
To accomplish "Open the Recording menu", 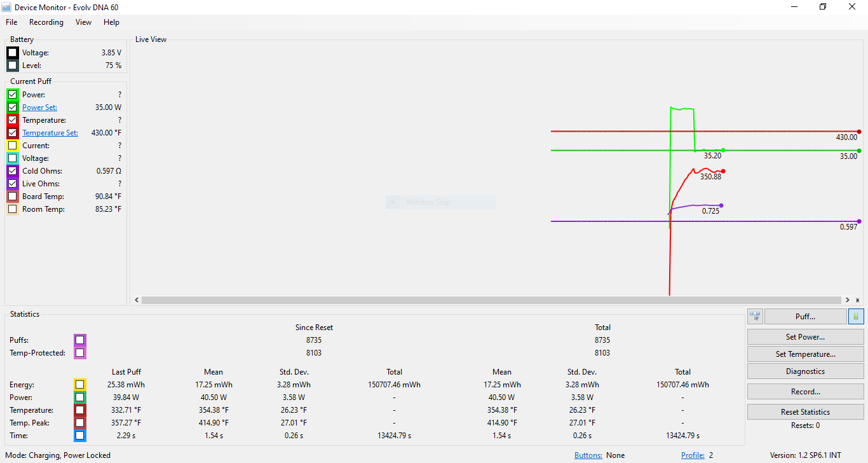I will click(x=46, y=22).
